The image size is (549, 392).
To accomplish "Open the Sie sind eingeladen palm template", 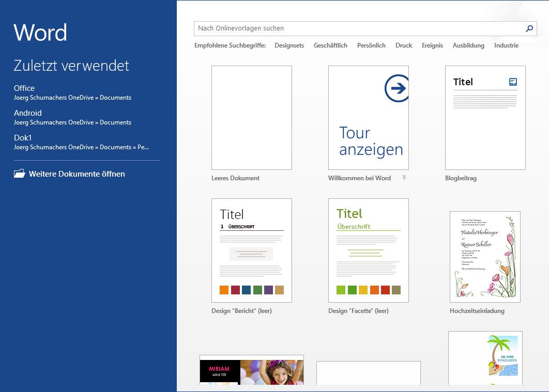I will tap(485, 358).
